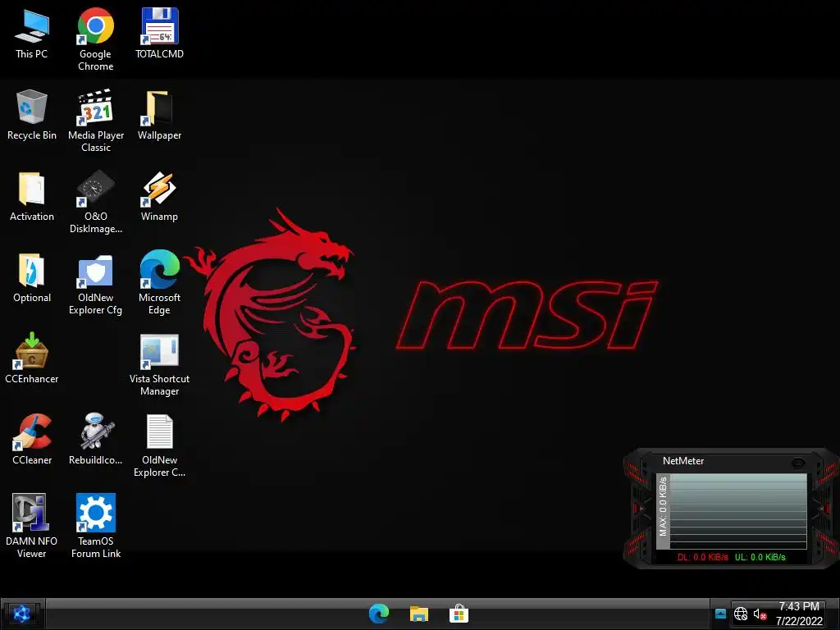The height and width of the screenshot is (630, 840).
Task: Click the DL: 0.0 KiB/s readout
Action: pyautogui.click(x=702, y=557)
